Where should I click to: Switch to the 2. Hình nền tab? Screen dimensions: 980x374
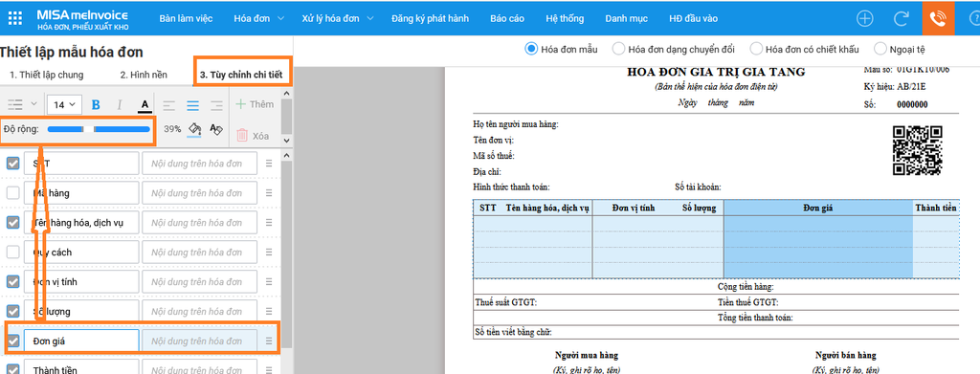144,75
